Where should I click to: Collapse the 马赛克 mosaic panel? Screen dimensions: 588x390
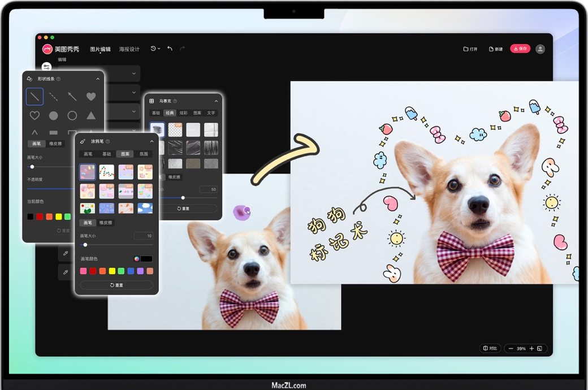pos(216,101)
